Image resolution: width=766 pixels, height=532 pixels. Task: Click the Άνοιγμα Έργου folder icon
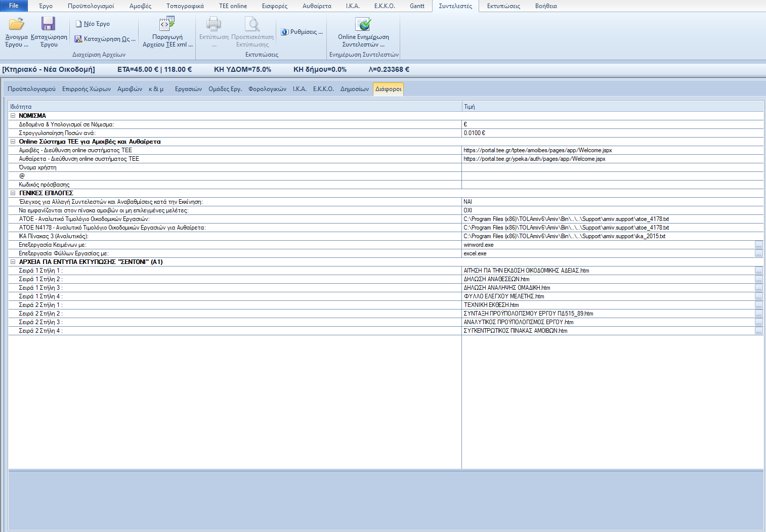tap(16, 24)
